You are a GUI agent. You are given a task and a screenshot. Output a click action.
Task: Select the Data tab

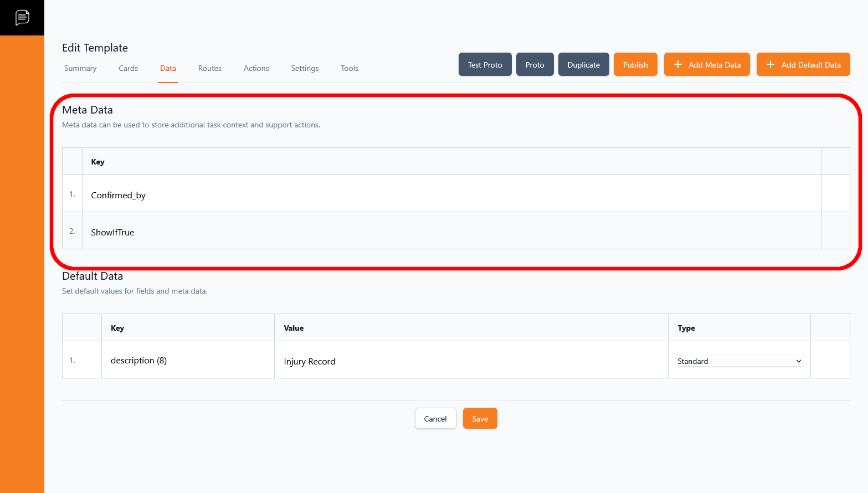pos(168,68)
